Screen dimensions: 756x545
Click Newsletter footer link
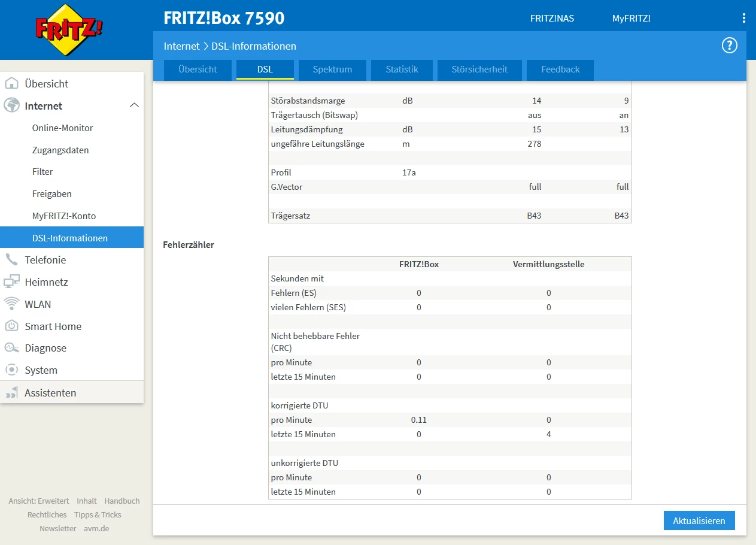pyautogui.click(x=58, y=528)
